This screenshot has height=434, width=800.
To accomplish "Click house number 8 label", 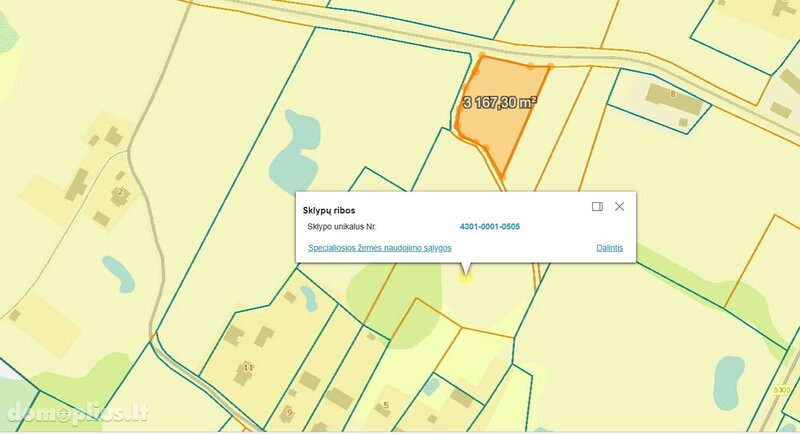I will click(673, 94).
